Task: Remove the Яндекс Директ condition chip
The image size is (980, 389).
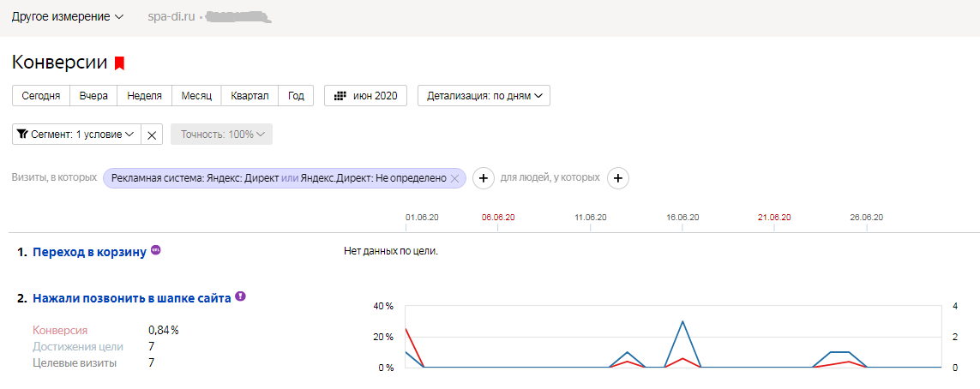Action: point(455,178)
